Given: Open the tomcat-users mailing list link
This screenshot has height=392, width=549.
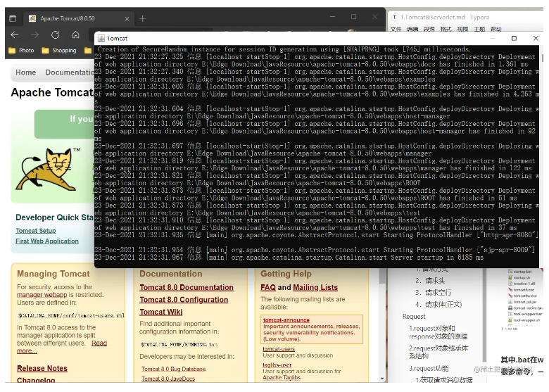Looking at the screenshot, I should (279, 349).
